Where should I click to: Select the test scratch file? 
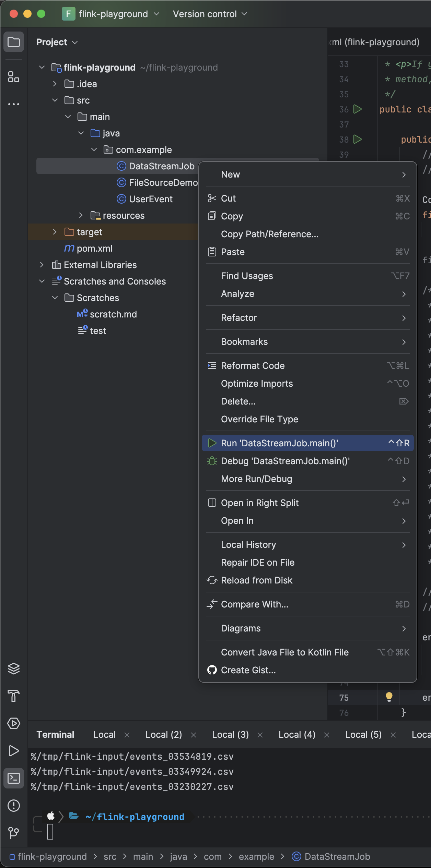point(92,331)
